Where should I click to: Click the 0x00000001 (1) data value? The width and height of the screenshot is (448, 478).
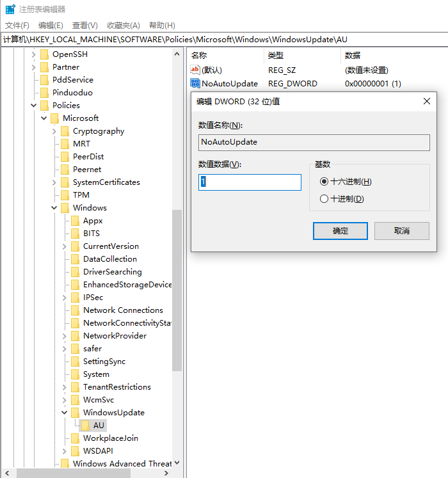pyautogui.click(x=372, y=84)
